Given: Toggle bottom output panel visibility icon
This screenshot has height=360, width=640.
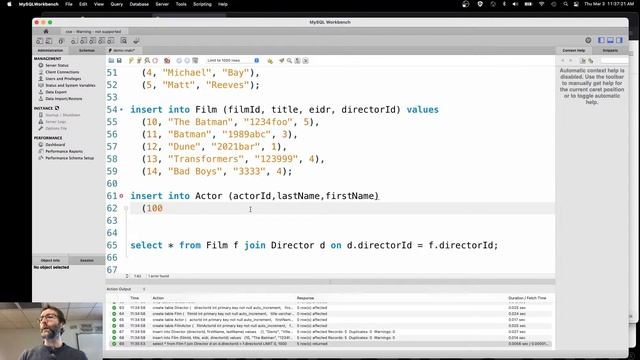Looking at the screenshot, I should coord(610,40).
